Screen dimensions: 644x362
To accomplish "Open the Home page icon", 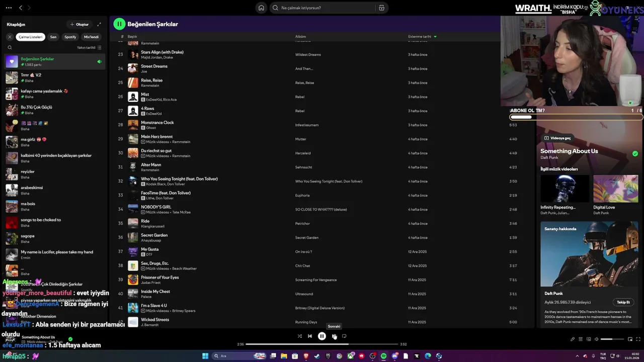I will [x=261, y=8].
